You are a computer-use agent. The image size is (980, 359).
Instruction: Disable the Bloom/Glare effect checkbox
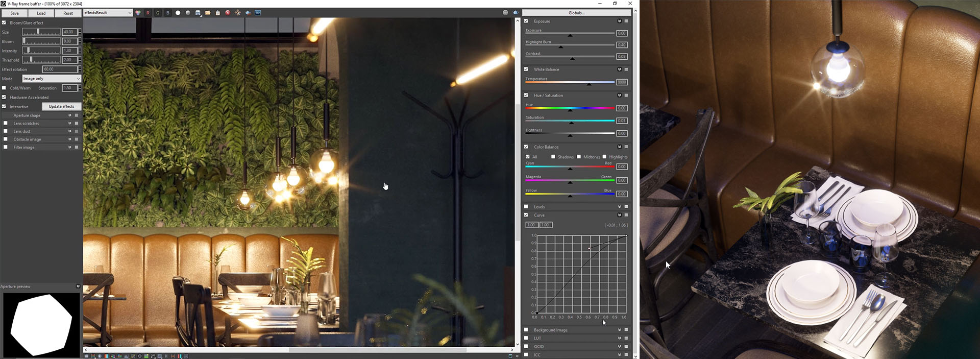4,23
